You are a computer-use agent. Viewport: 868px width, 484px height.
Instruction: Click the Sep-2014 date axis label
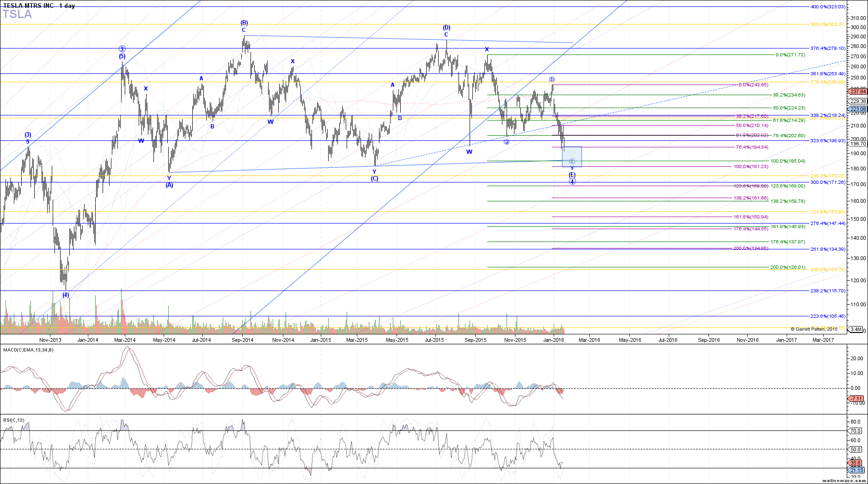click(243, 340)
